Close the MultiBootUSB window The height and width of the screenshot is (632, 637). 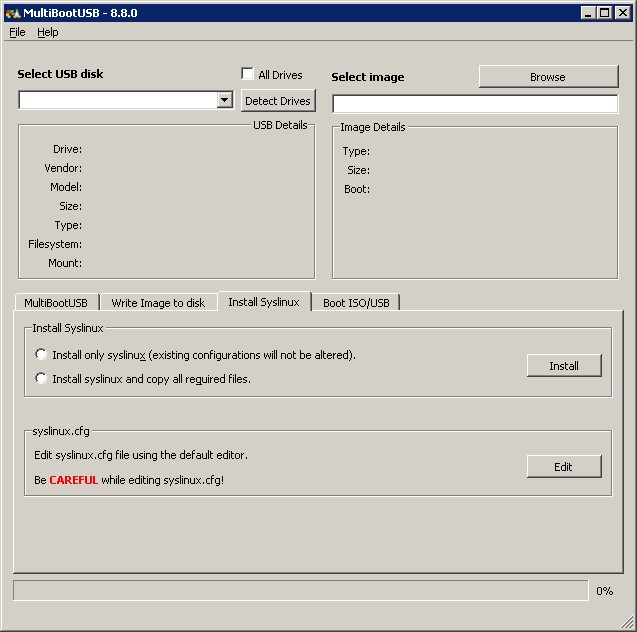(x=622, y=13)
